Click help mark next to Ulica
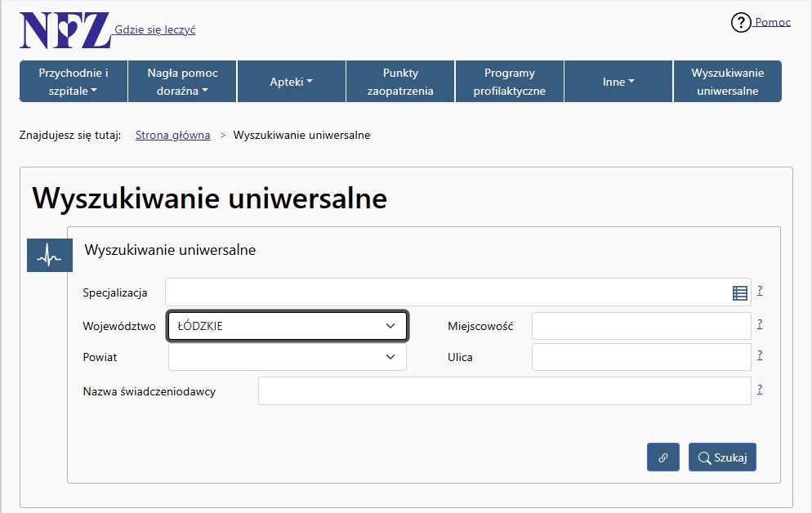Viewport: 812px width, 513px height. click(760, 355)
